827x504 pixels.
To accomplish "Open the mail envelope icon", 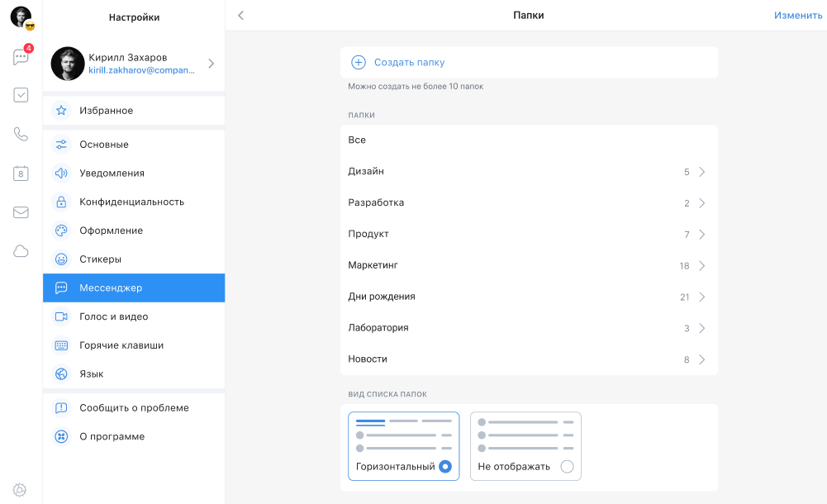I will [x=21, y=212].
